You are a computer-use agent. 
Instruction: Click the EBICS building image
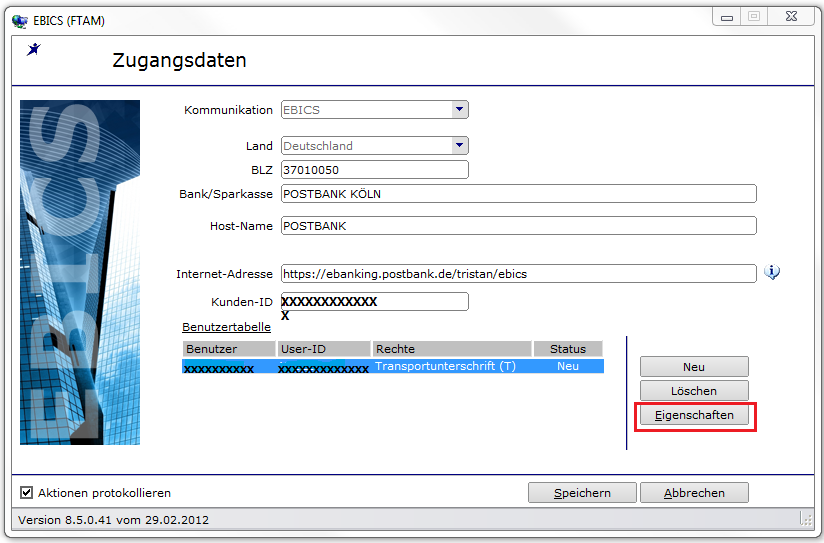point(80,272)
